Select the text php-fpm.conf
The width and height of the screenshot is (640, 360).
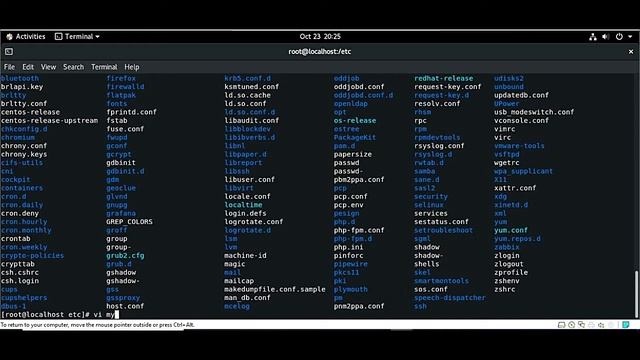coord(359,230)
